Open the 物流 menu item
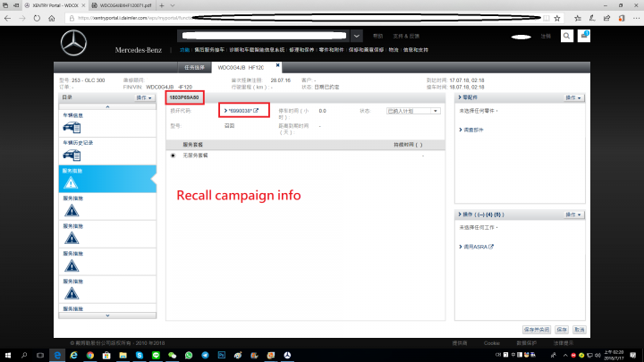The height and width of the screenshot is (362, 644). point(394,50)
